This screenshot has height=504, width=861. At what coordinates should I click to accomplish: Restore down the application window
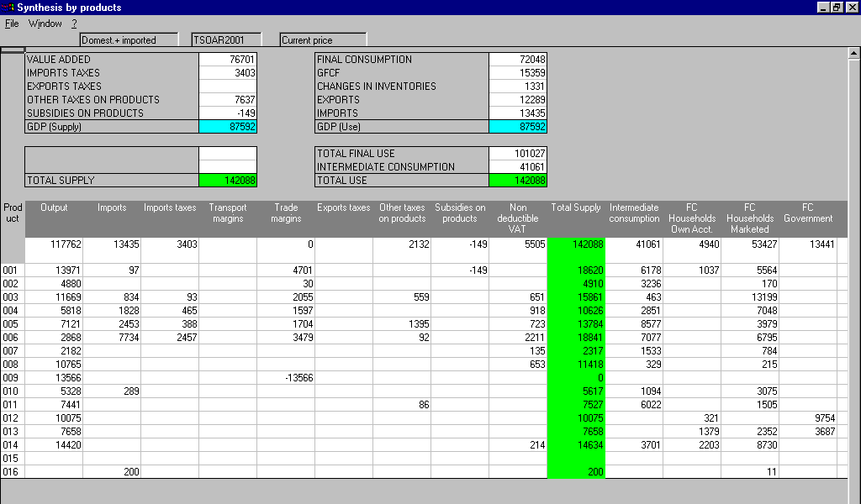[837, 8]
